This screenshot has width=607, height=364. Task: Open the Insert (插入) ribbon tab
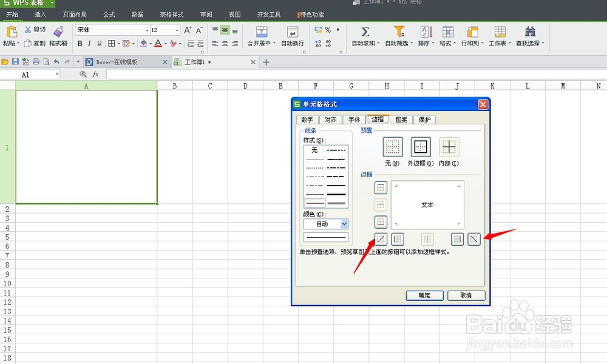tap(40, 15)
